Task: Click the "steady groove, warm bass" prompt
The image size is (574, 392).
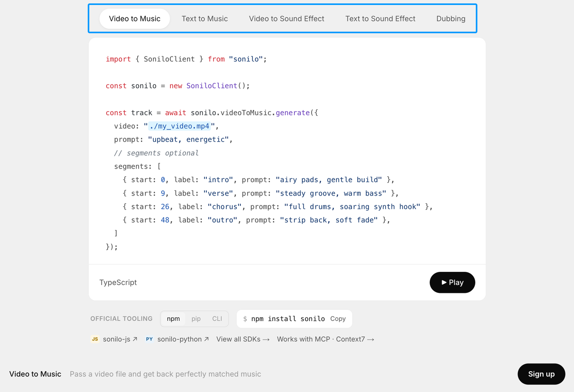Action: 331,193
